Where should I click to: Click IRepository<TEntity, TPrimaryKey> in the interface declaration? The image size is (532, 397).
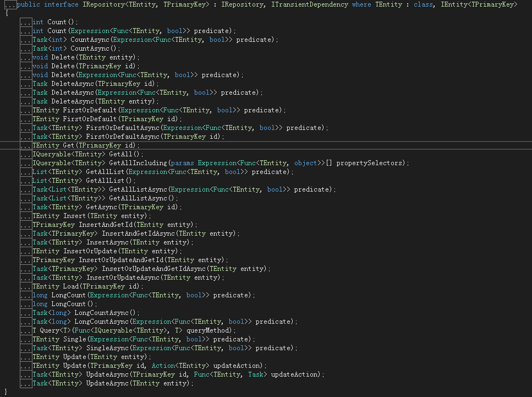pos(146,4)
